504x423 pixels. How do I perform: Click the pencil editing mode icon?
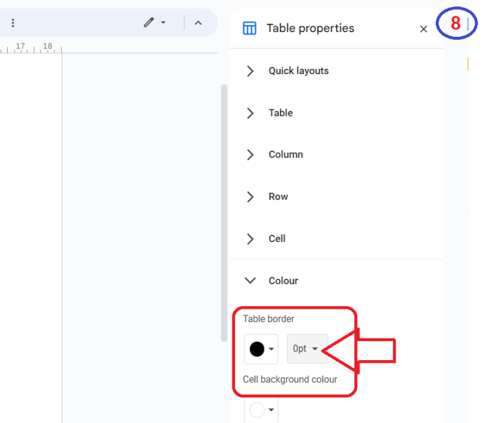pyautogui.click(x=149, y=22)
